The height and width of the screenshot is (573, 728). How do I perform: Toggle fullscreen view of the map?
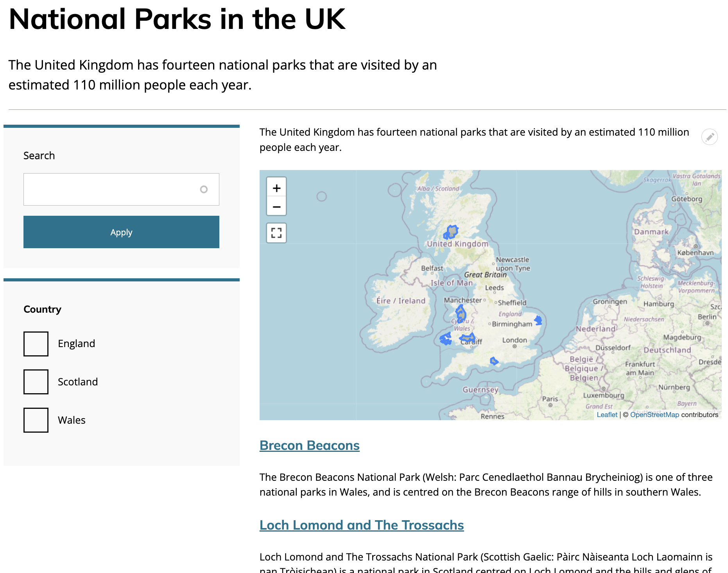point(276,233)
